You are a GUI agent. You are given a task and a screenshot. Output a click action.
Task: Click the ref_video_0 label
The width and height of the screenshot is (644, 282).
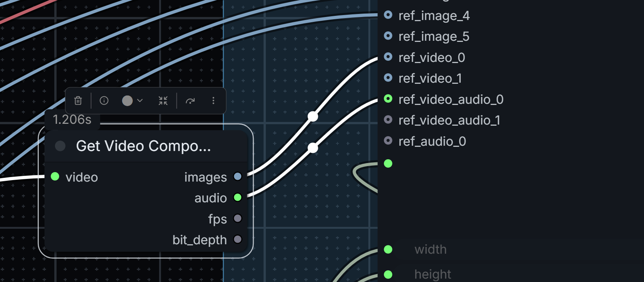coord(432,57)
